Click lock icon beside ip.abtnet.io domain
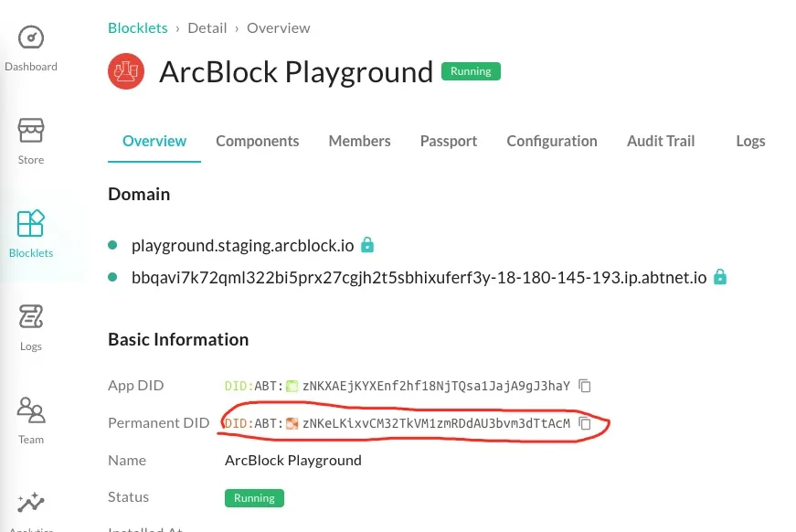Screen dimensions: 796x532 tap(720, 277)
